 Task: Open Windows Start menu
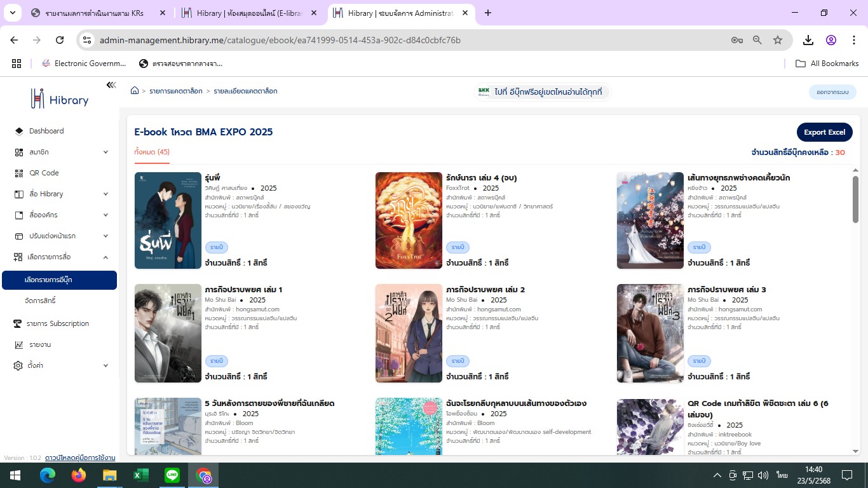tap(15, 475)
